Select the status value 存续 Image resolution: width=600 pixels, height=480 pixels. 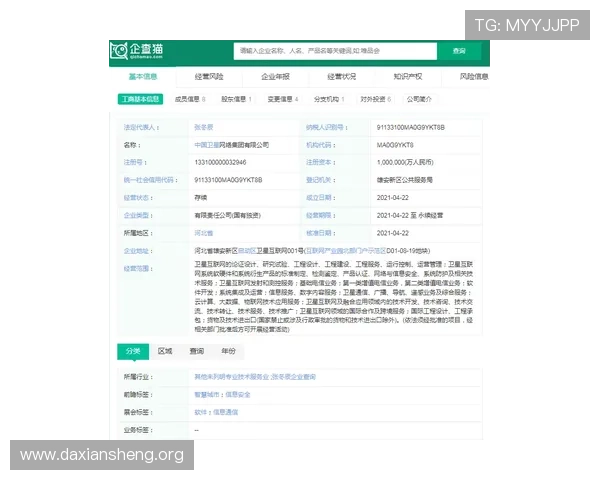[x=201, y=198]
